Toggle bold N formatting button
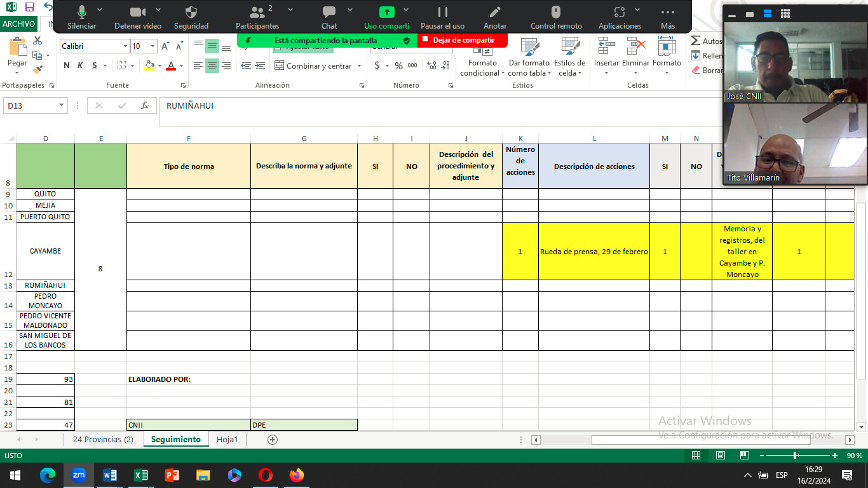The height and width of the screenshot is (488, 868). coord(67,65)
